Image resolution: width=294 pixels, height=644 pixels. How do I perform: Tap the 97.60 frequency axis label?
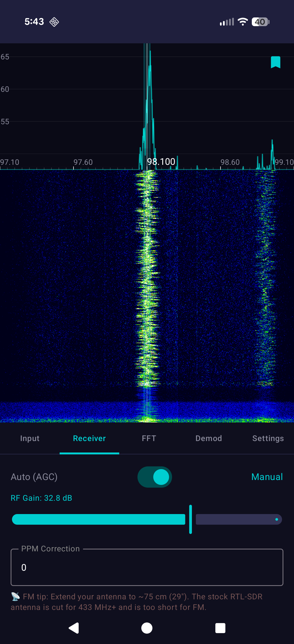click(x=83, y=162)
